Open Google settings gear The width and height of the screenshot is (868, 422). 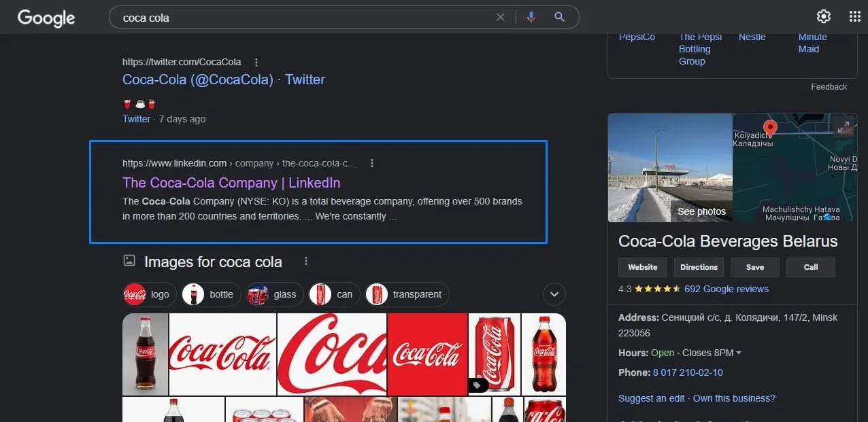coord(824,17)
